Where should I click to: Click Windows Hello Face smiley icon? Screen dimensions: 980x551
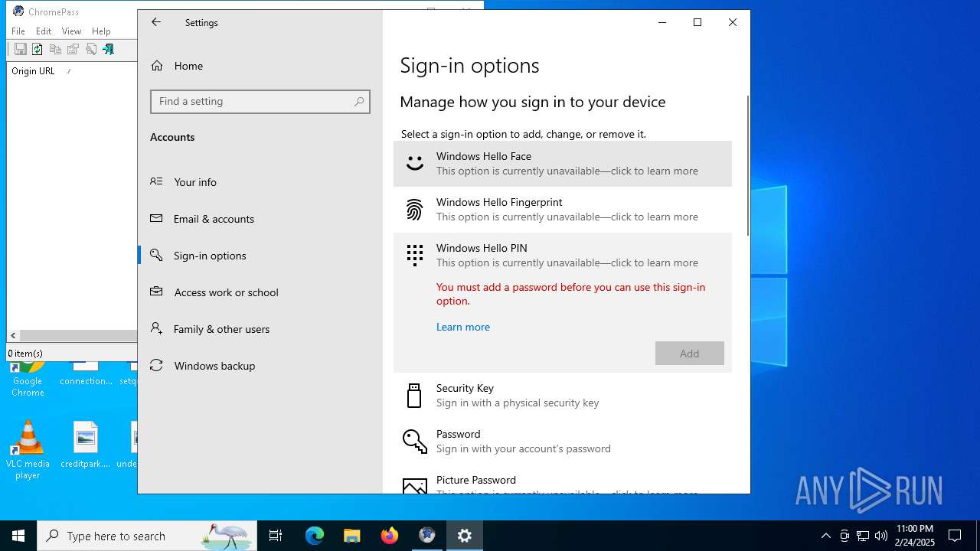click(x=414, y=163)
